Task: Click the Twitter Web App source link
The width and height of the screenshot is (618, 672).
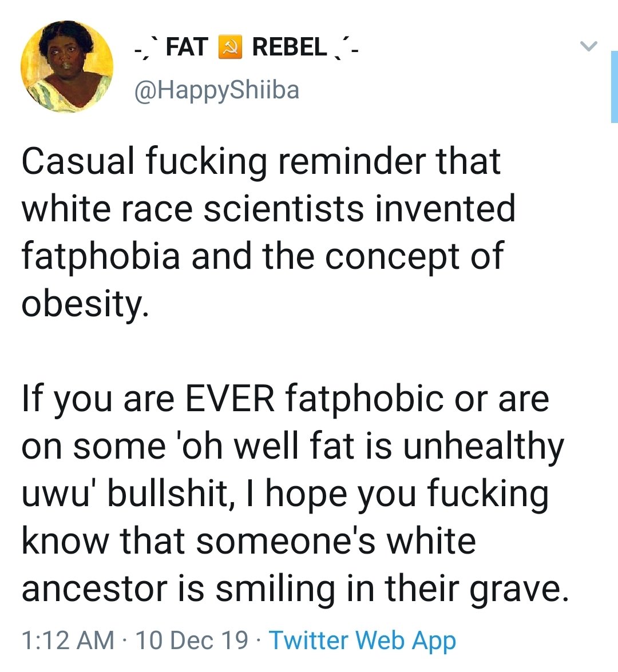Action: tap(362, 641)
